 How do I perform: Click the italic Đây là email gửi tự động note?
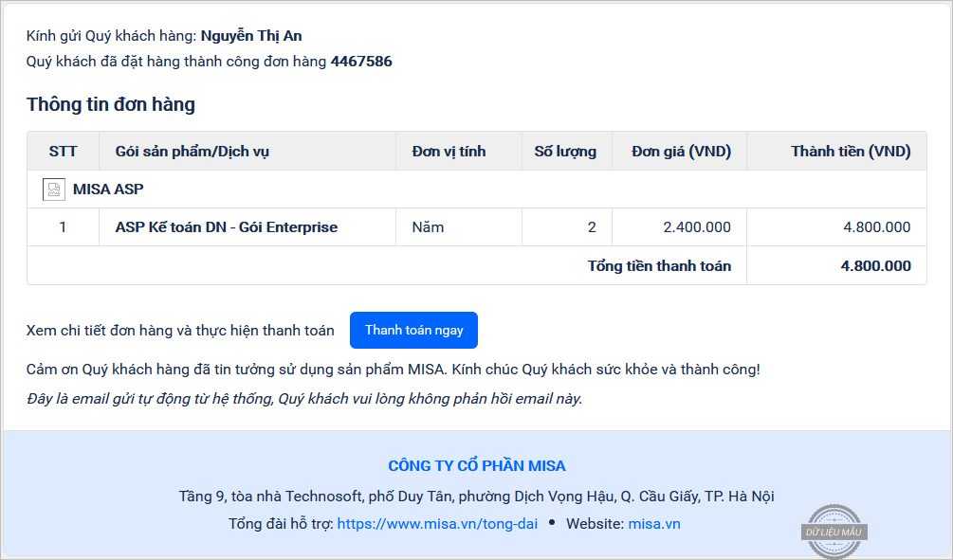(304, 398)
